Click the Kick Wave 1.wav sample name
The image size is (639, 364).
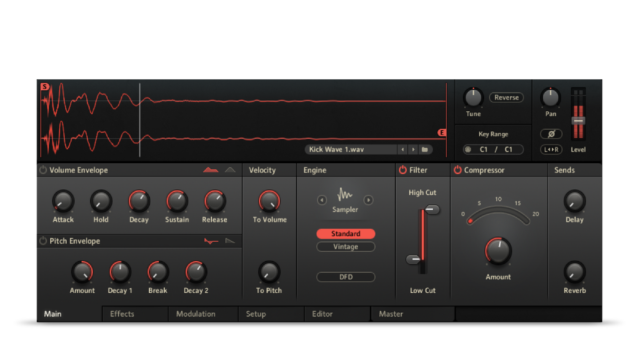(x=336, y=150)
